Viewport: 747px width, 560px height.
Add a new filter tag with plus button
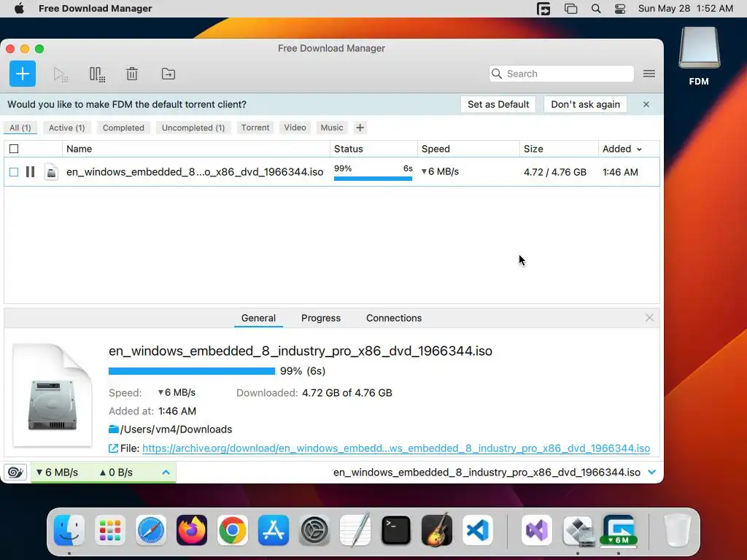coord(360,128)
